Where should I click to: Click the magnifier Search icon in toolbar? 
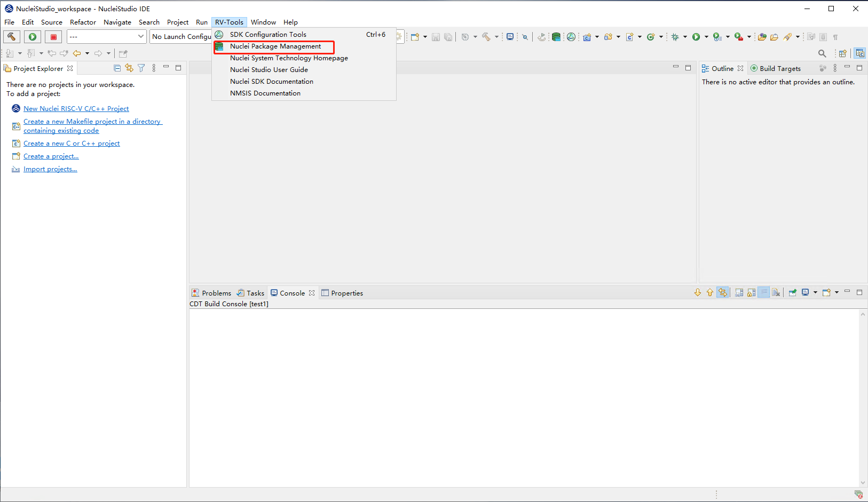pos(822,53)
